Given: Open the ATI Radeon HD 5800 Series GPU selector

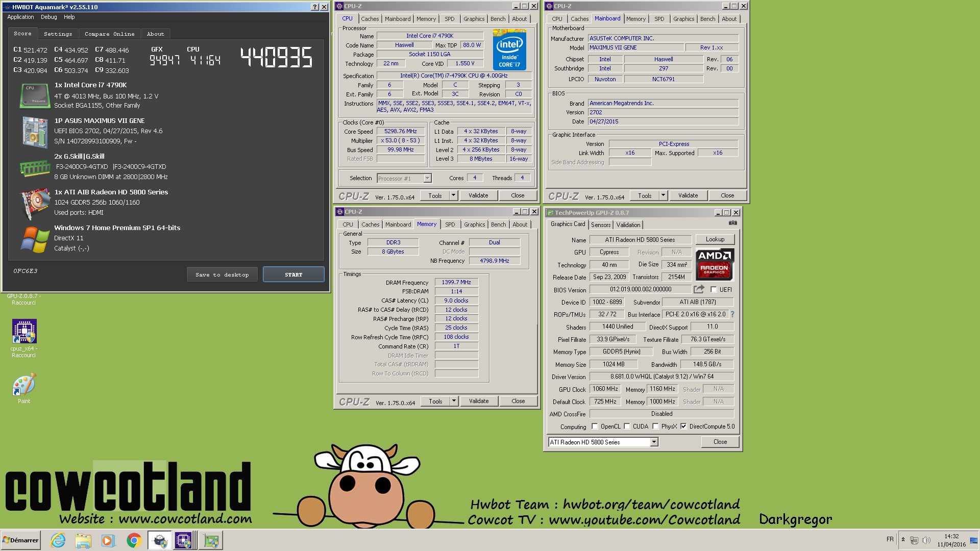Looking at the screenshot, I should click(603, 442).
